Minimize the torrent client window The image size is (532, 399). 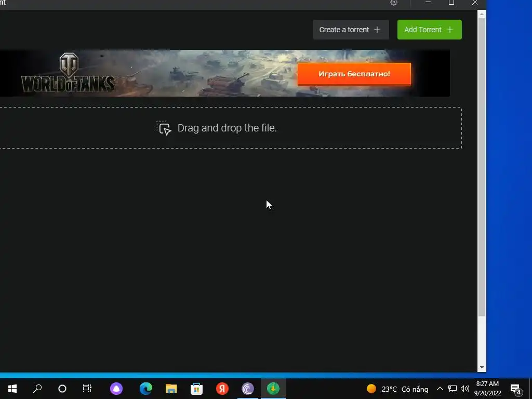click(x=428, y=3)
